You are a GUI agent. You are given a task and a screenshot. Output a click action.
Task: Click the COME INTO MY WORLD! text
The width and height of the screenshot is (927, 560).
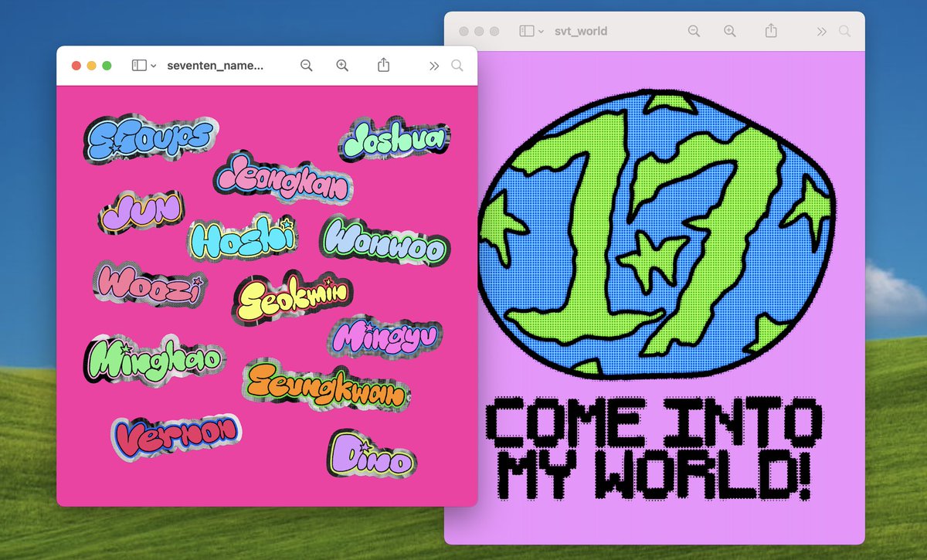(x=654, y=448)
